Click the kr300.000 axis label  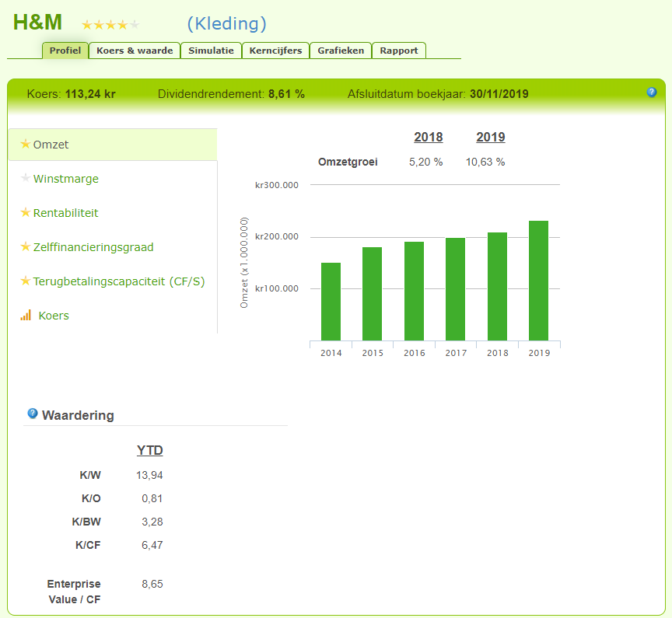[x=276, y=185]
